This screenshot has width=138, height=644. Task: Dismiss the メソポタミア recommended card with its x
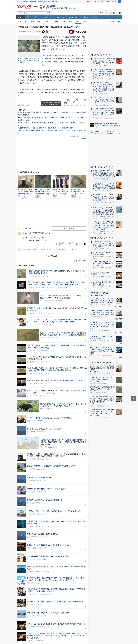tap(33, 198)
